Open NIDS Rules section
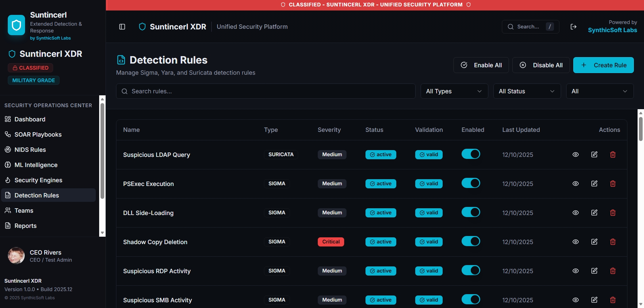 coord(30,149)
